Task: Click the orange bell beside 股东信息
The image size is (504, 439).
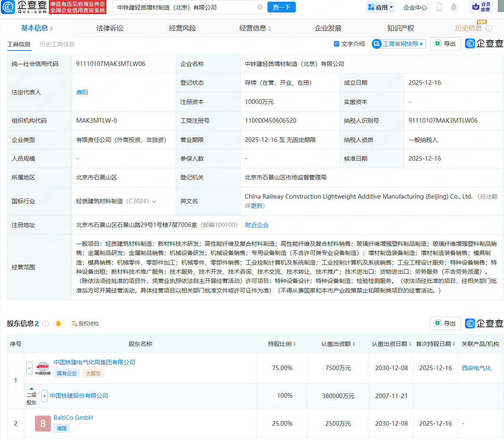Action: [58, 323]
